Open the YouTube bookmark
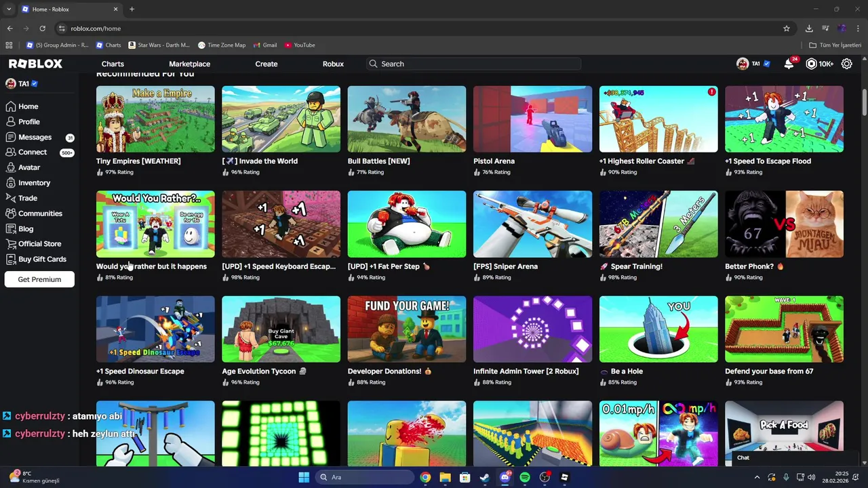 pos(300,45)
